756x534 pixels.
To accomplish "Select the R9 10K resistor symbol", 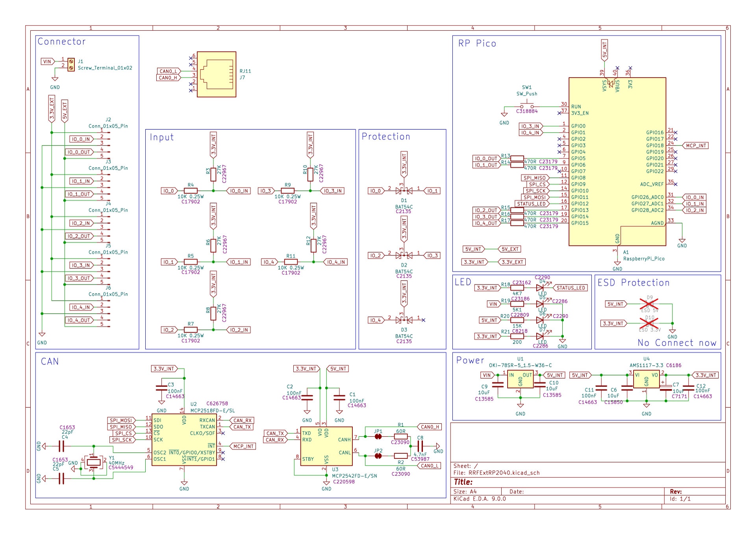I will tap(288, 191).
